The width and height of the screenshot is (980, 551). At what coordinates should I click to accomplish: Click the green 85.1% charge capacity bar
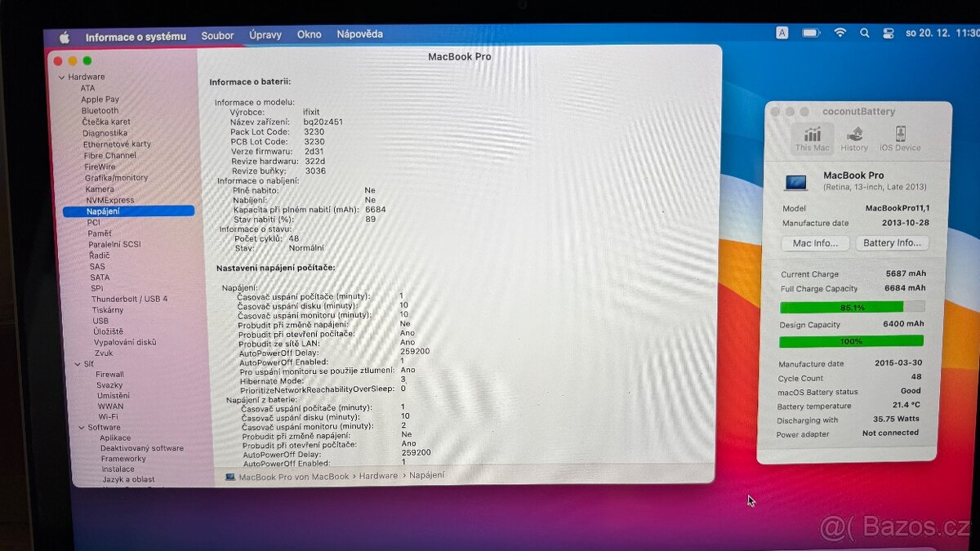tap(851, 307)
